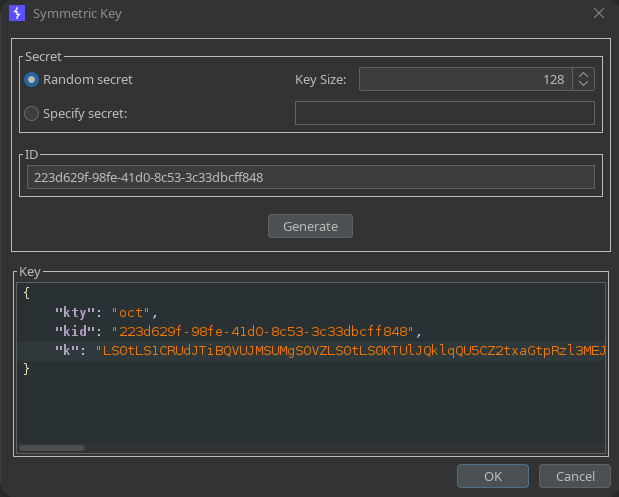Select the Random secret option
Viewport: 619px width, 497px height.
tap(32, 79)
